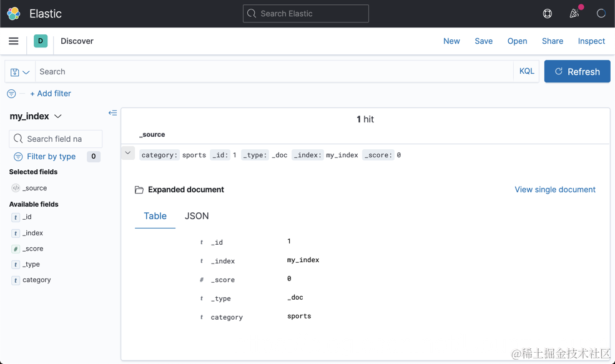Click the my_index value in table
The width and height of the screenshot is (615, 364).
[x=303, y=260]
